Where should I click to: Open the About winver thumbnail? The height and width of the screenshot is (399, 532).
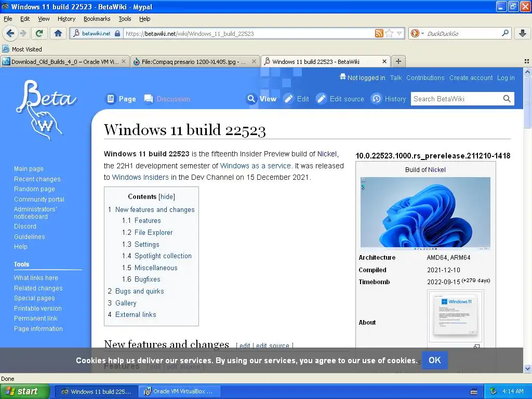coord(455,316)
